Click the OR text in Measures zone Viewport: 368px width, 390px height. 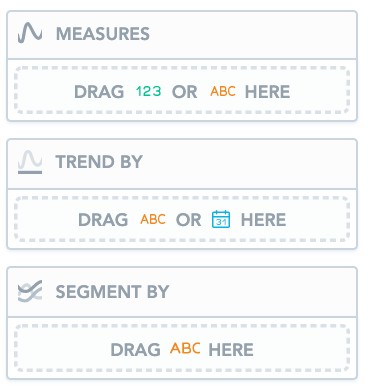184,92
